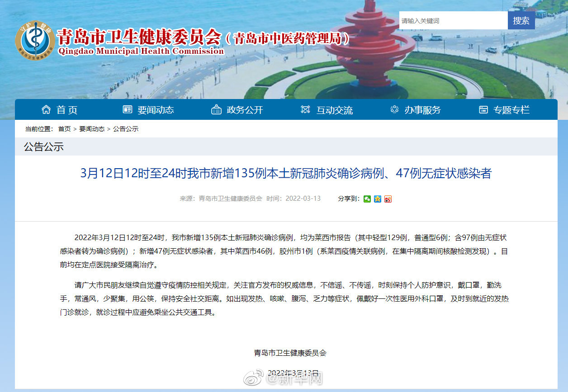Click the column icon beside 专题专栏
568x392 pixels.
coord(483,109)
